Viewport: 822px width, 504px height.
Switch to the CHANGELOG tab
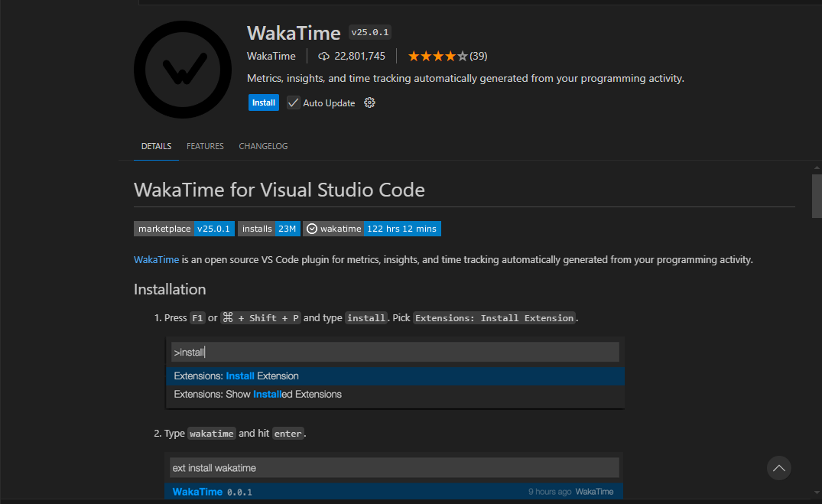(x=263, y=146)
